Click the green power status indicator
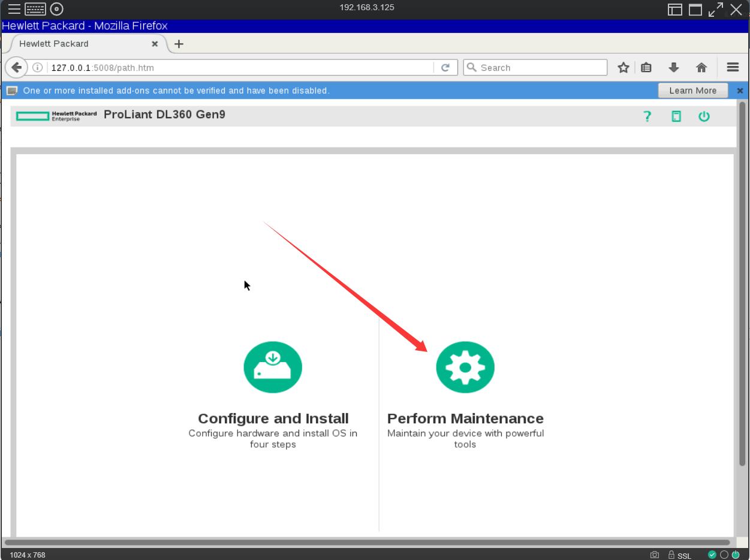 (736, 555)
